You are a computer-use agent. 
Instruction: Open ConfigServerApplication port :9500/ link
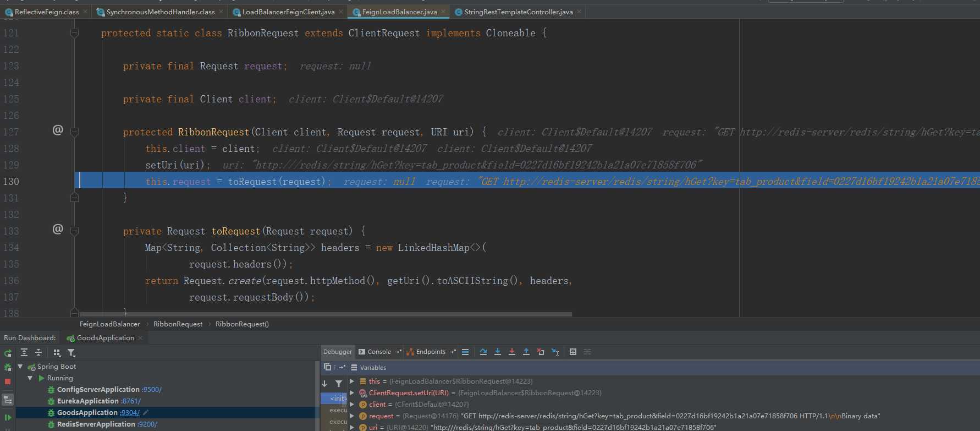[152, 390]
